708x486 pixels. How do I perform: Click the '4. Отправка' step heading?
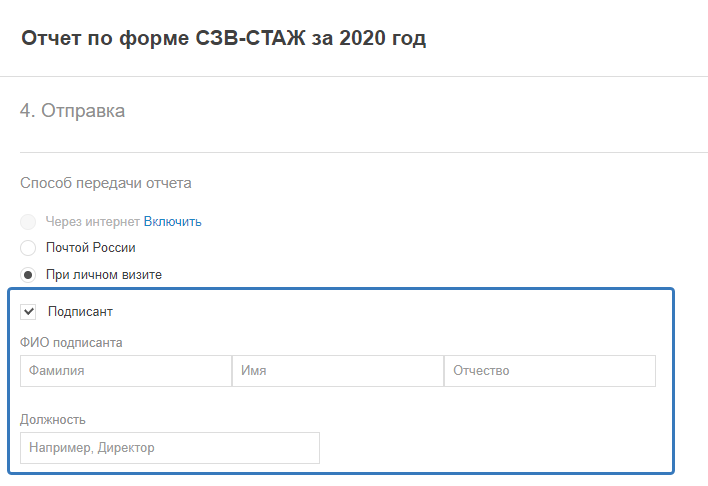click(x=72, y=111)
